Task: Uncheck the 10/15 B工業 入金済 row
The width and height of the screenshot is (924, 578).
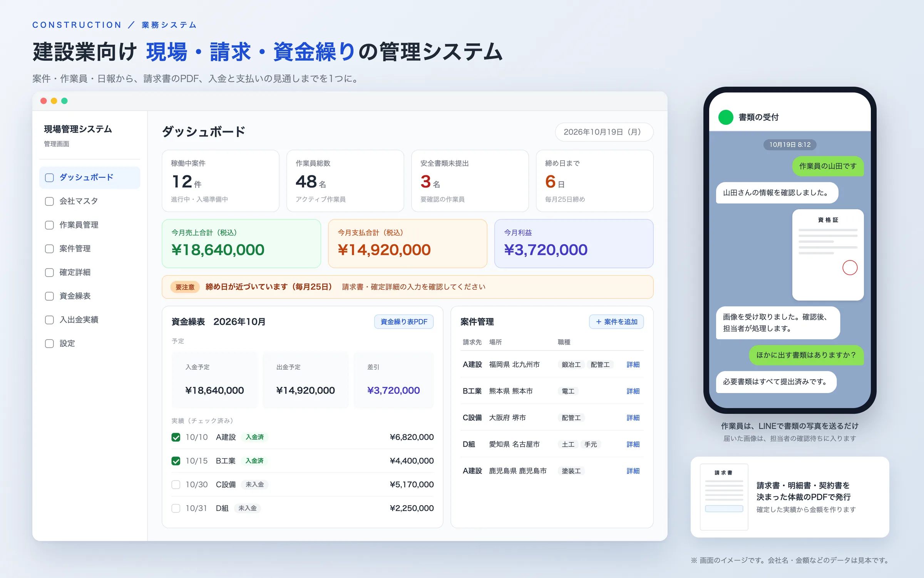Action: (176, 461)
